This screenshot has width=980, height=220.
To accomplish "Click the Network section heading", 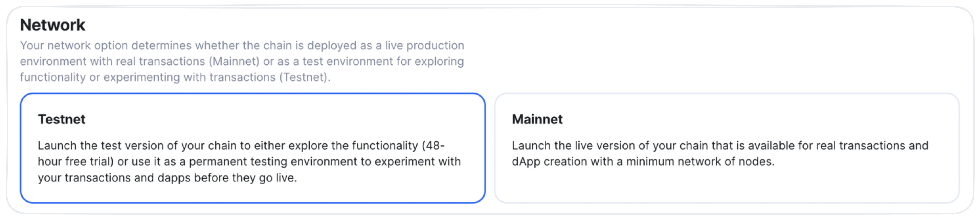I will [53, 25].
